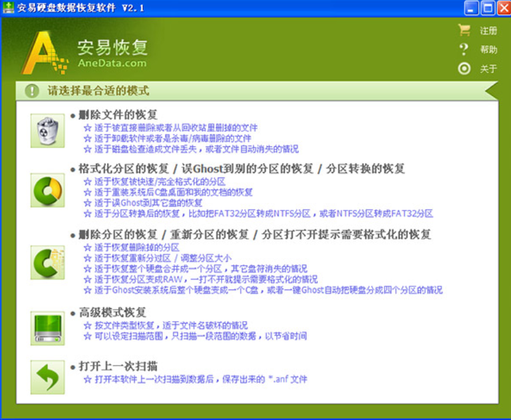Select 删除文件的恢复 mode heading
Image resolution: width=511 pixels, height=420 pixels.
tap(118, 115)
